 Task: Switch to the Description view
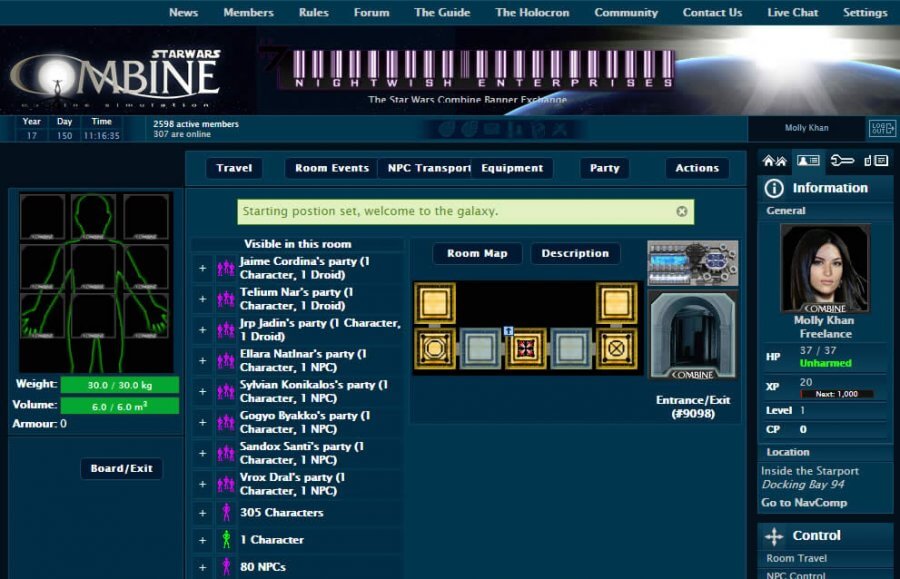point(575,254)
